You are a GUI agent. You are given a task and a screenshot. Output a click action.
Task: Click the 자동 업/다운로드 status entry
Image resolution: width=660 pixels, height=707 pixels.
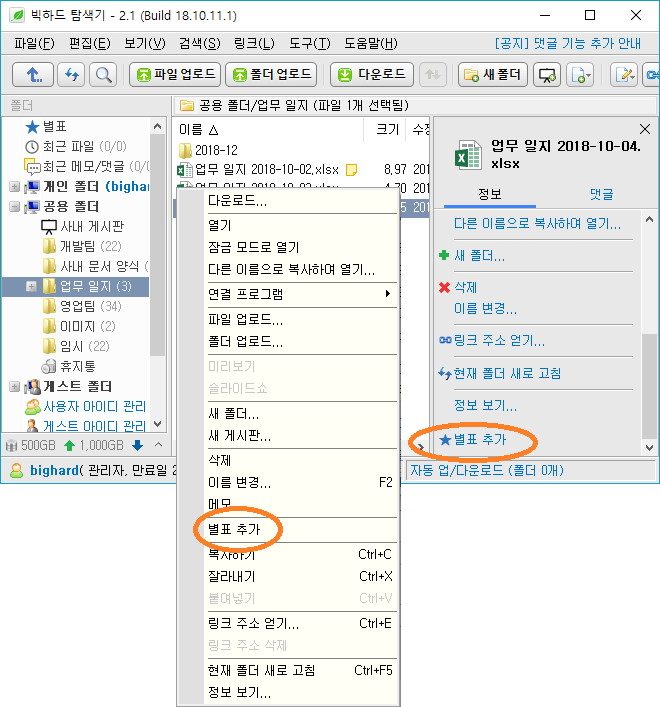point(487,470)
